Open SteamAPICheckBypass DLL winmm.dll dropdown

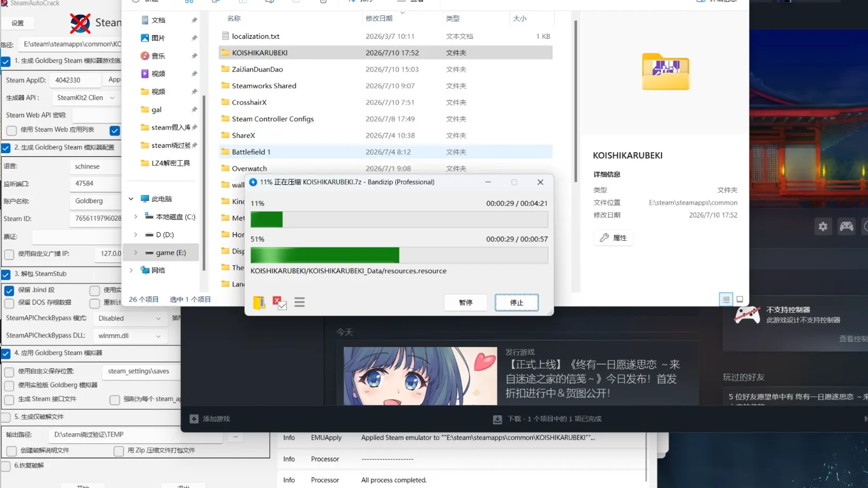130,336
